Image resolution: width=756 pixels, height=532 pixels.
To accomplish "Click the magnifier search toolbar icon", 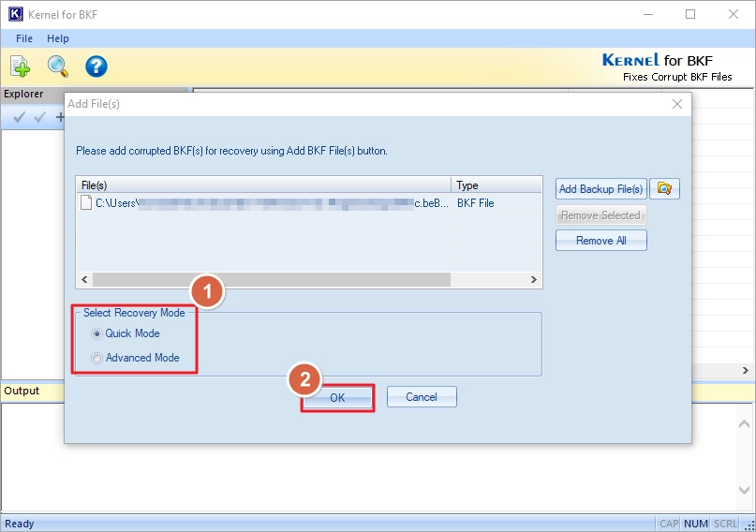I will (58, 66).
